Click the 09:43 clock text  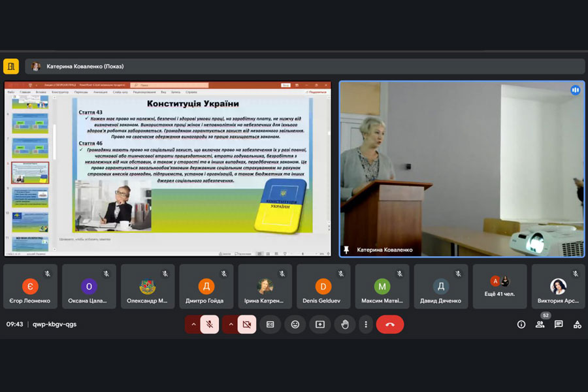click(x=14, y=324)
